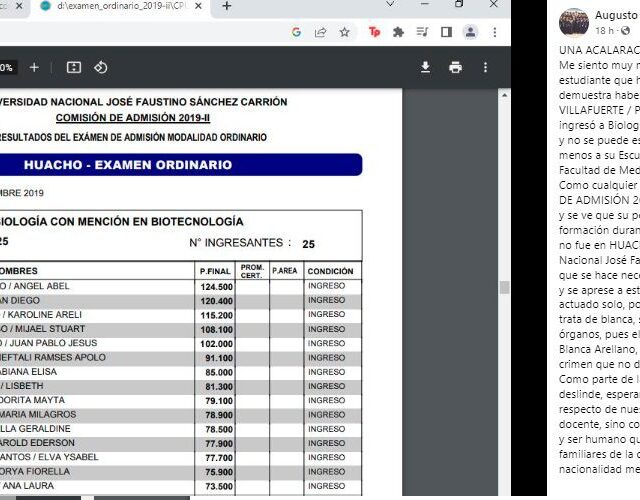The height and width of the screenshot is (500, 640).
Task: Click the PDF download icon
Action: click(425, 67)
